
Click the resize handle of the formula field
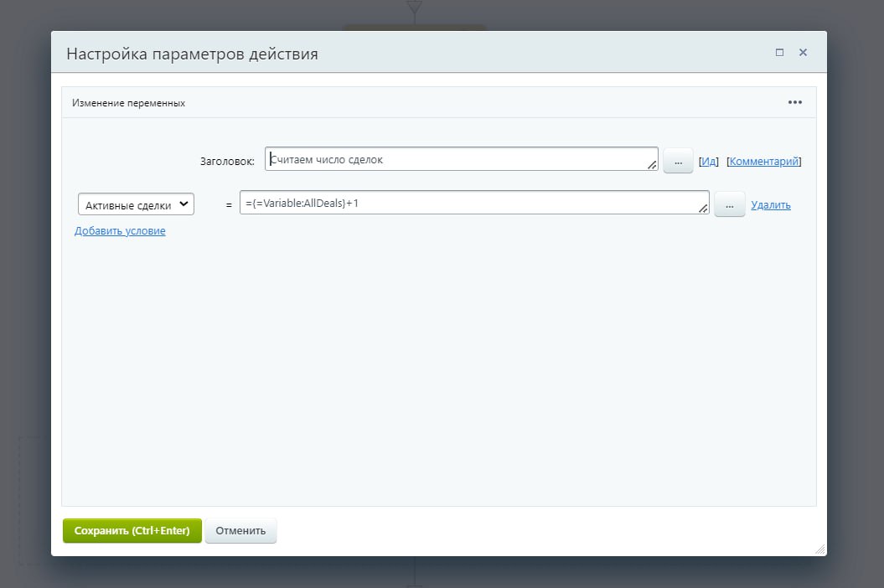pyautogui.click(x=704, y=209)
